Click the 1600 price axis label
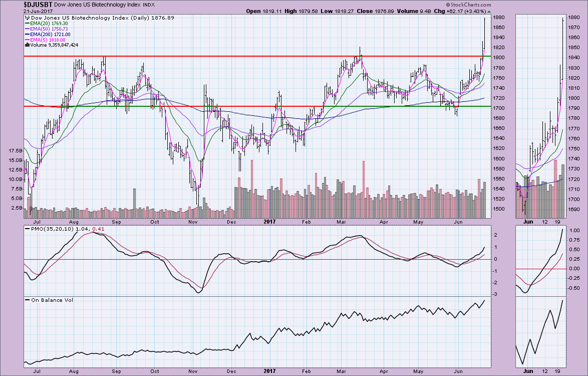This screenshot has height=376, width=588. click(x=498, y=159)
